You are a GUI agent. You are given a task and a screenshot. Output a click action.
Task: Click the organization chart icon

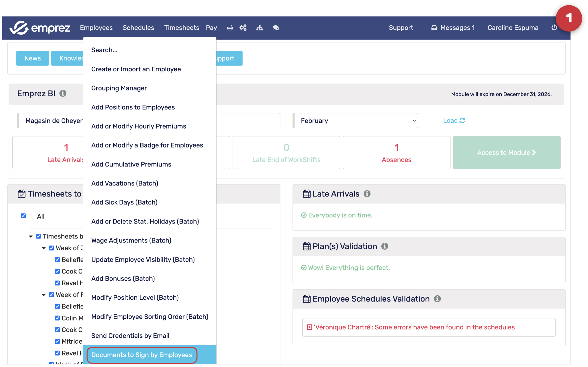coord(259,28)
